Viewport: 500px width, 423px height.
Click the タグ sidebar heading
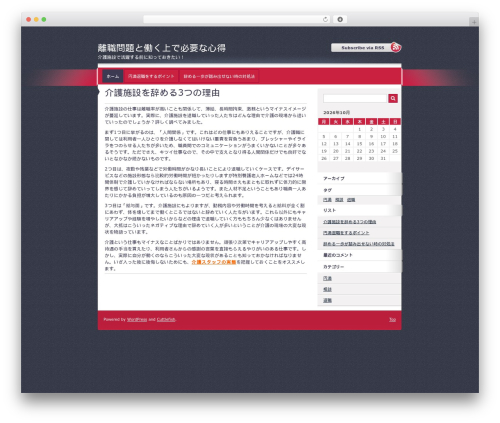point(327,190)
